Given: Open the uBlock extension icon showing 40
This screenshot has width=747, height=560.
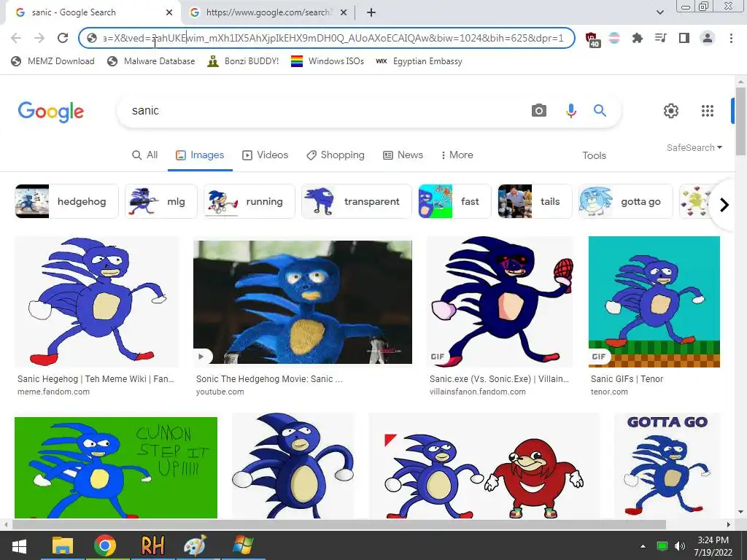Looking at the screenshot, I should point(592,39).
